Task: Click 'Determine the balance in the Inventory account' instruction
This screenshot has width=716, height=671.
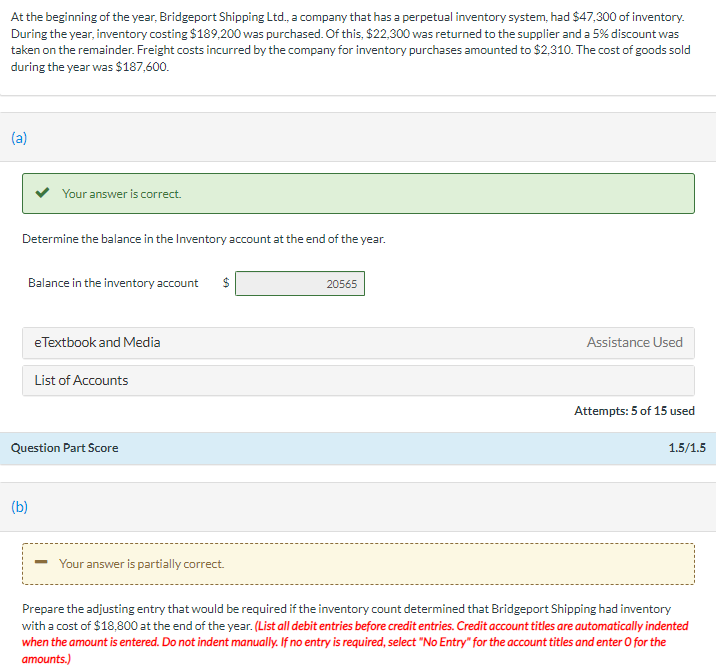Action: pyautogui.click(x=204, y=239)
